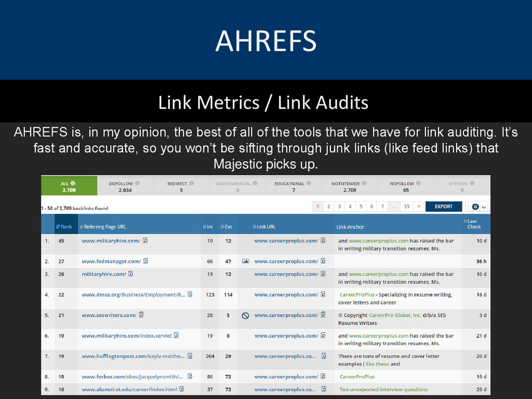Viewport: 532px width, 399px height.
Task: Click 'Ten unexpected interview questions' anchor
Action: [383, 390]
